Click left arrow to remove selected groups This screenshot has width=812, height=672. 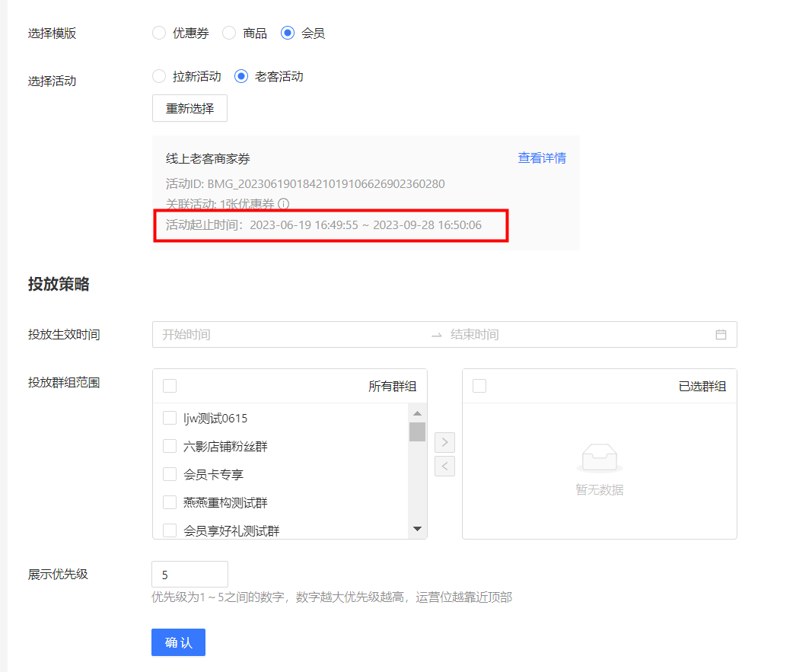click(x=444, y=466)
